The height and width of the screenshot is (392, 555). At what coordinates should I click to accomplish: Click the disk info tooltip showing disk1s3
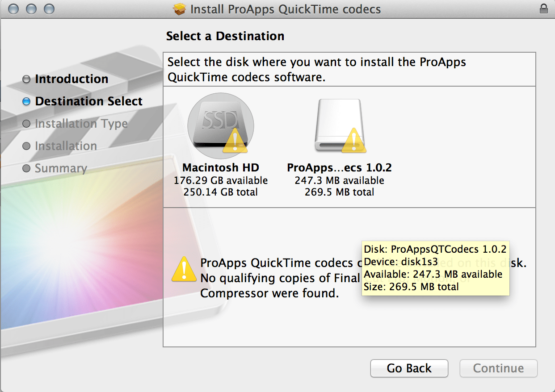click(x=436, y=268)
